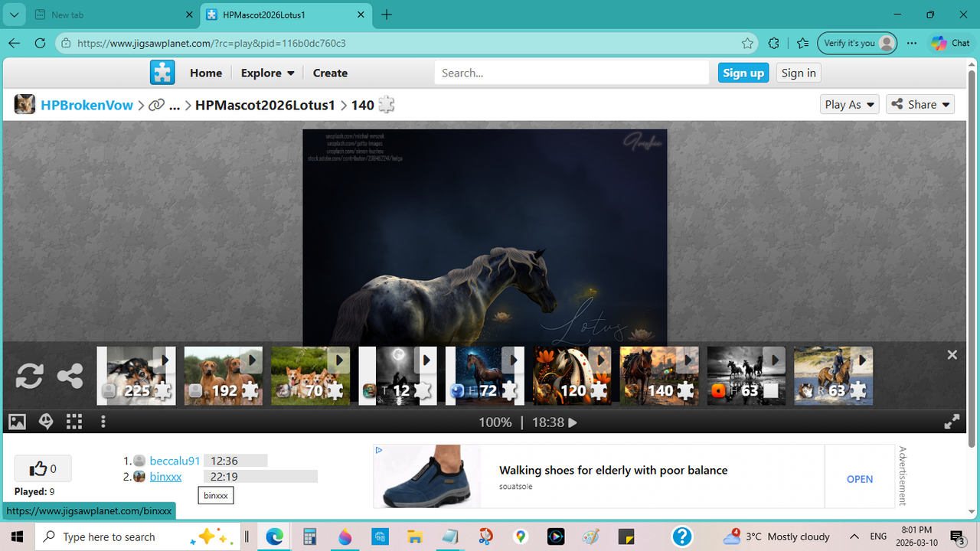
Task: Close the HPMascot2026Lotus1 tab
Action: [362, 15]
